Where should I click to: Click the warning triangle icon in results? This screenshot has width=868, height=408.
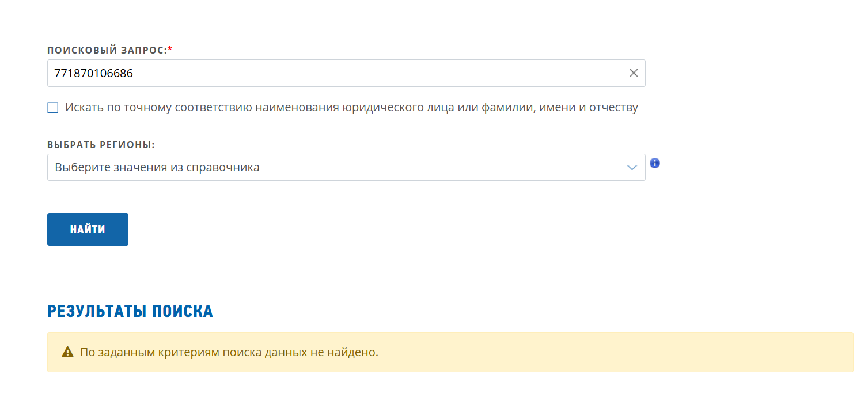click(x=68, y=352)
